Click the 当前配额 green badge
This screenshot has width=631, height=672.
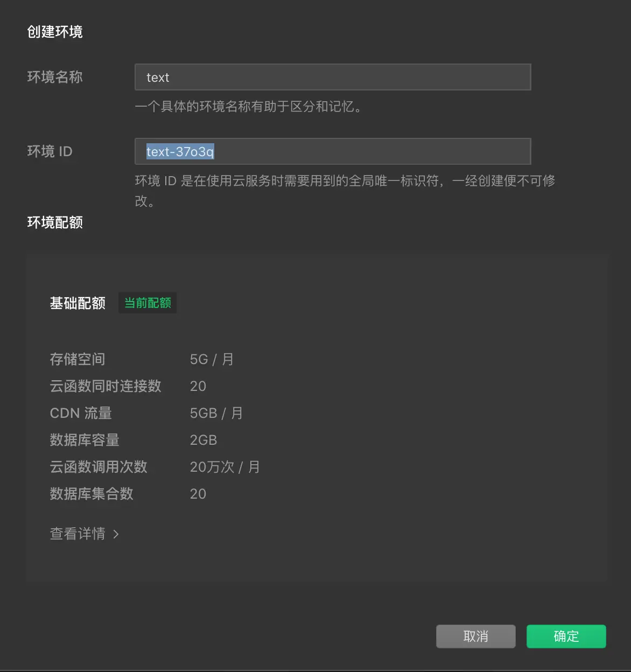click(x=148, y=303)
